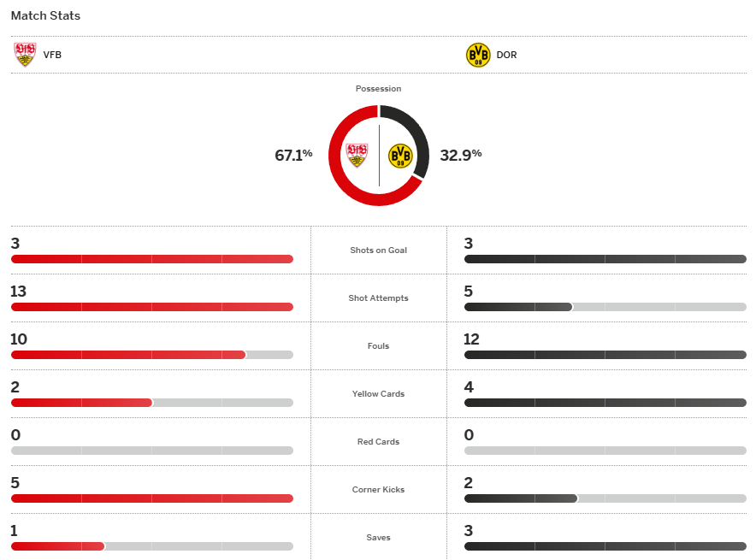This screenshot has height=560, width=756.
Task: Select the red arc of the possession chart
Action: pyautogui.click(x=335, y=171)
